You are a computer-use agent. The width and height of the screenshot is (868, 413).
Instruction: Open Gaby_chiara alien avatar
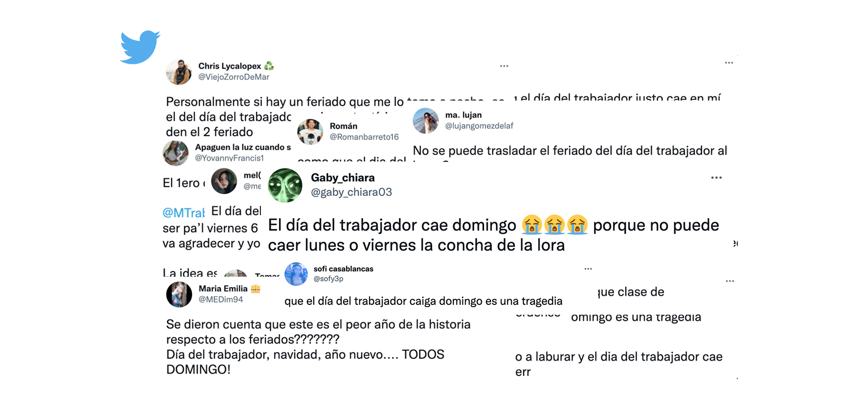click(285, 185)
